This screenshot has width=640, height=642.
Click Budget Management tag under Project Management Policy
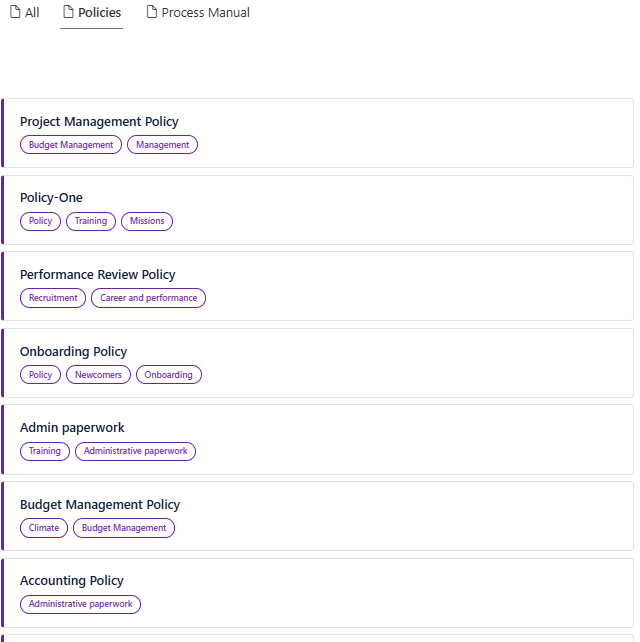click(x=71, y=145)
